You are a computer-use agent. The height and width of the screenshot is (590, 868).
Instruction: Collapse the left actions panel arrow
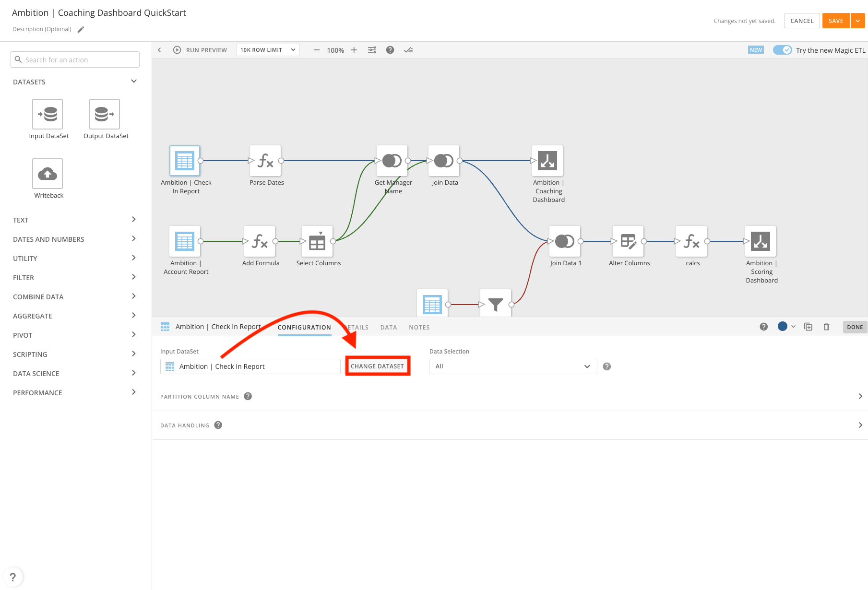tap(160, 50)
